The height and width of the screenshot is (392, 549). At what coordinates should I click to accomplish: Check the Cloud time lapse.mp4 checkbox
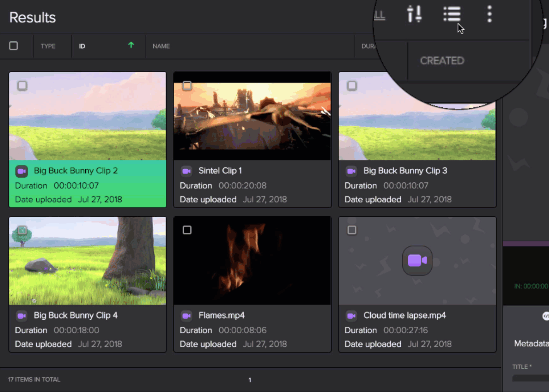click(352, 230)
